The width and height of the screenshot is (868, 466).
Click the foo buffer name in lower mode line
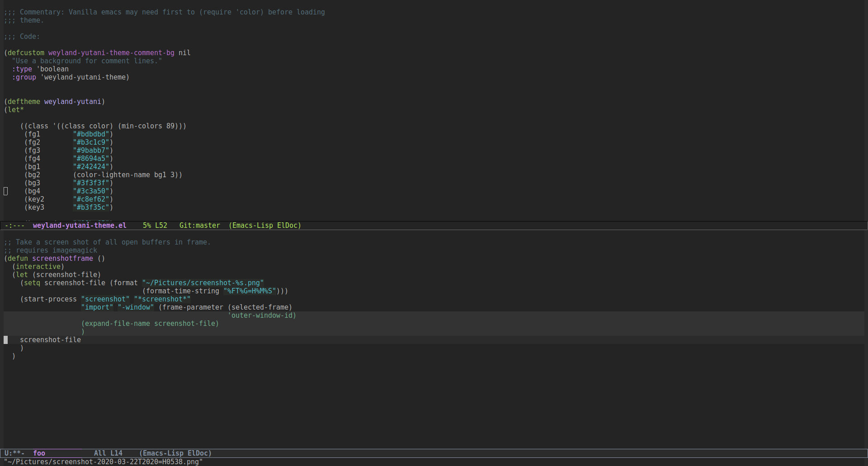39,453
